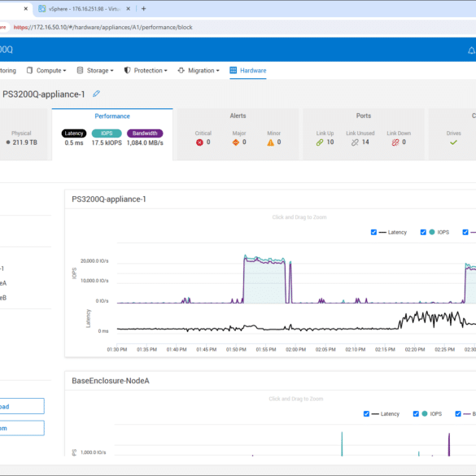
Task: Click the browser address bar URL
Action: pyautogui.click(x=103, y=28)
